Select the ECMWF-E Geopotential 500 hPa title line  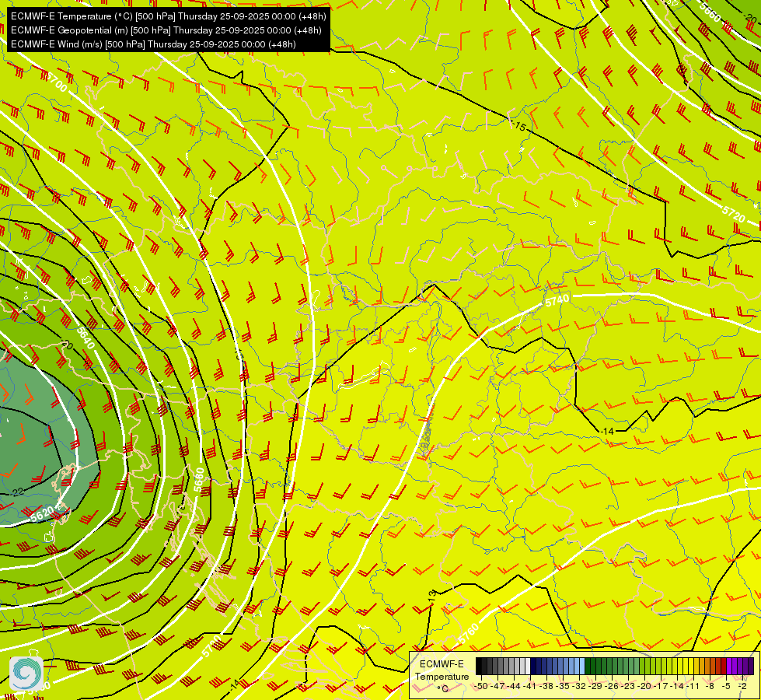coord(166,30)
